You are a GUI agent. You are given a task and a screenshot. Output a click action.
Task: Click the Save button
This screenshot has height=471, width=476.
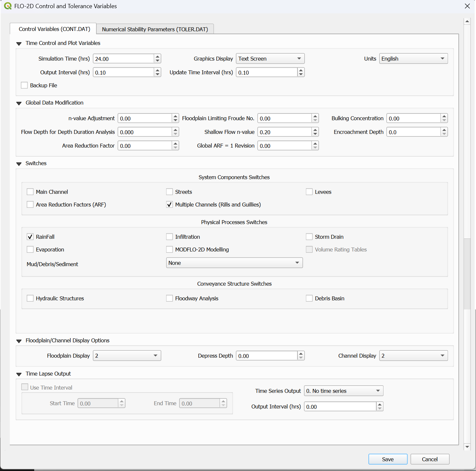[388, 459]
